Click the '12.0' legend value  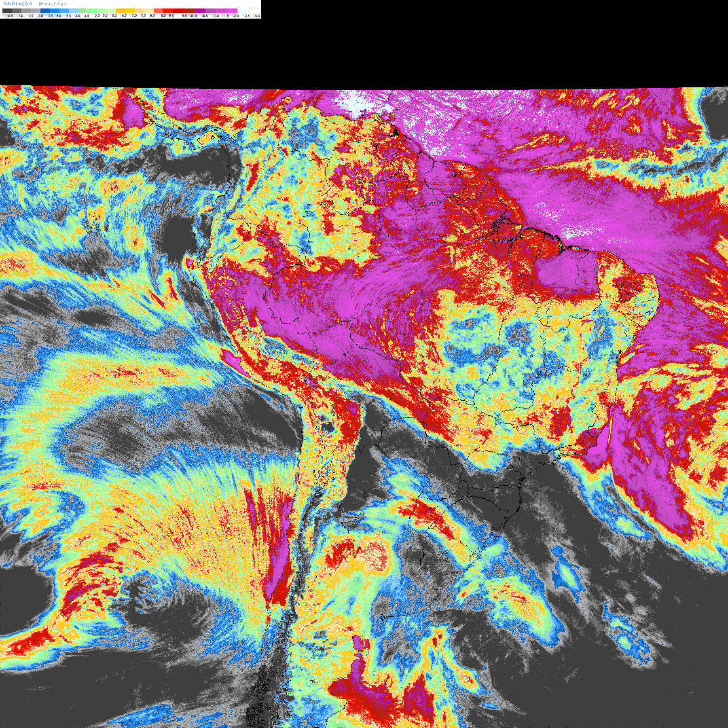235,16
